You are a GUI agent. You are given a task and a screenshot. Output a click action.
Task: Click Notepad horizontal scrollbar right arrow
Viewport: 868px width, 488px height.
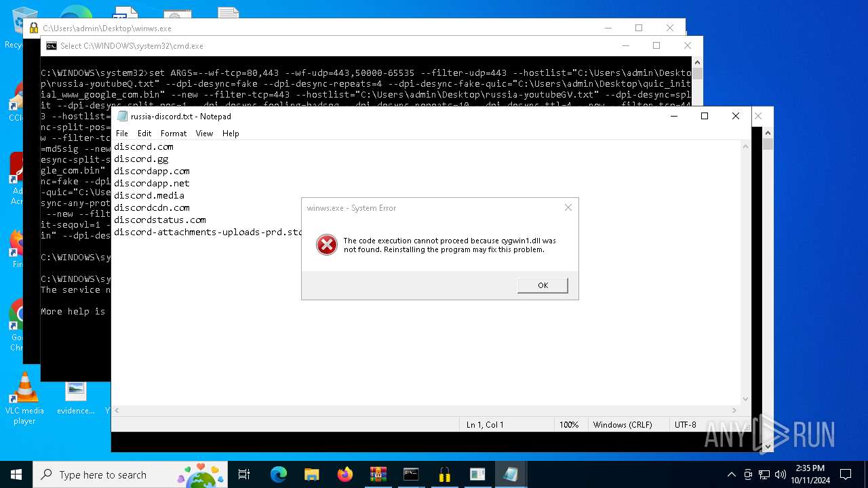[734, 410]
